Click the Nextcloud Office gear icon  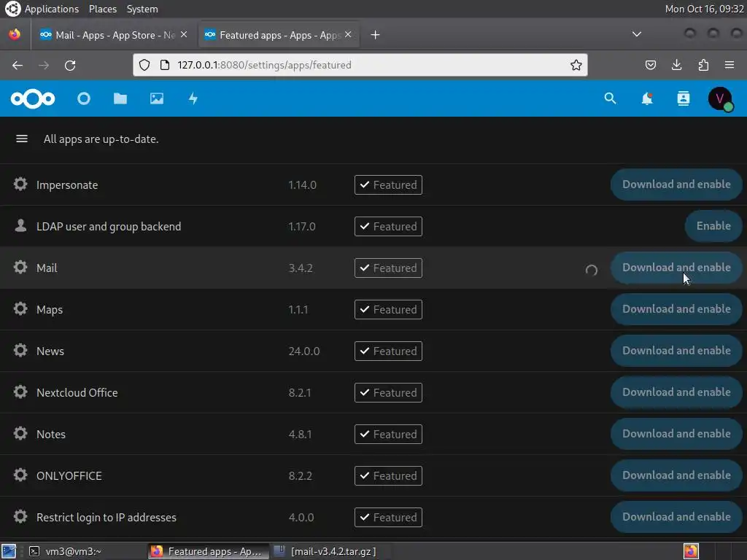[x=20, y=392]
